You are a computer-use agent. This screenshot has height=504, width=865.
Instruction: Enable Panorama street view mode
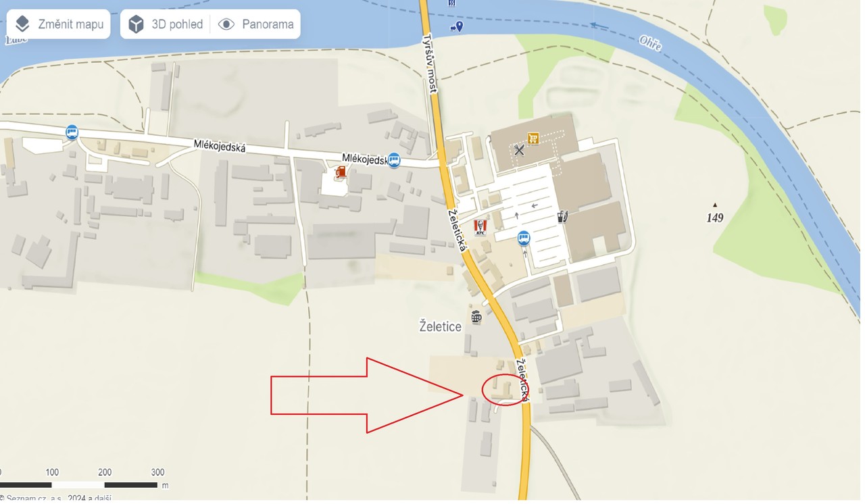click(255, 24)
